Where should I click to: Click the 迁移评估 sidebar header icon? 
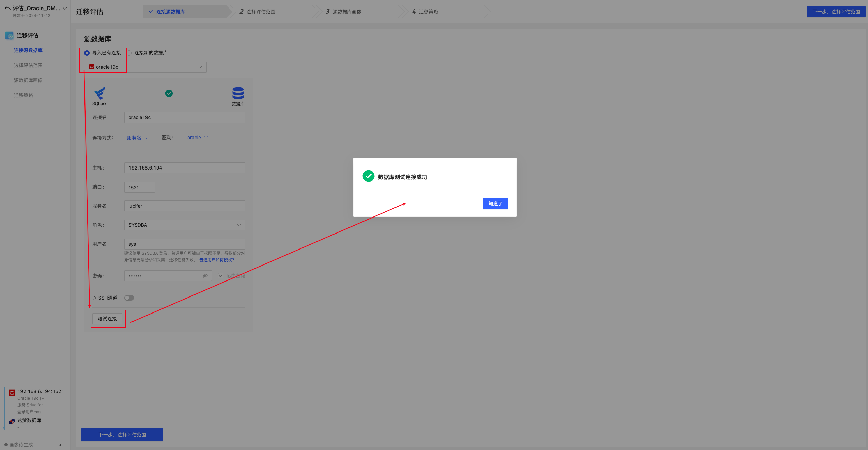coord(10,36)
